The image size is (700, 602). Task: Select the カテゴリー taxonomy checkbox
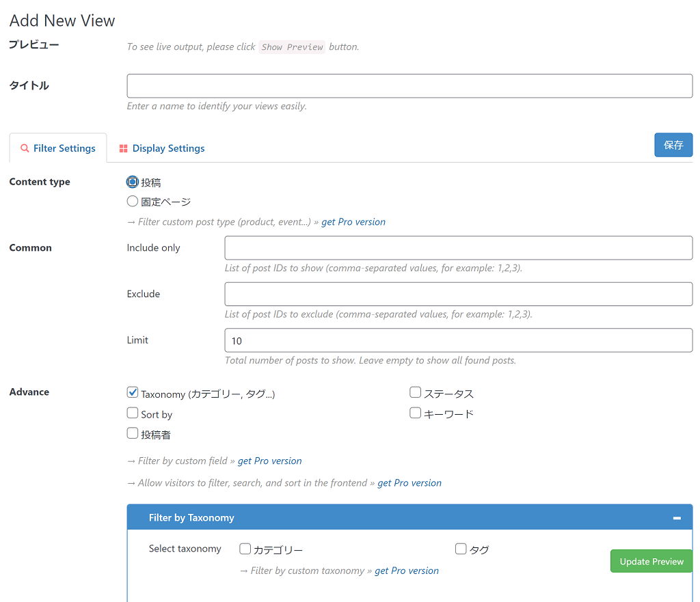coord(245,549)
